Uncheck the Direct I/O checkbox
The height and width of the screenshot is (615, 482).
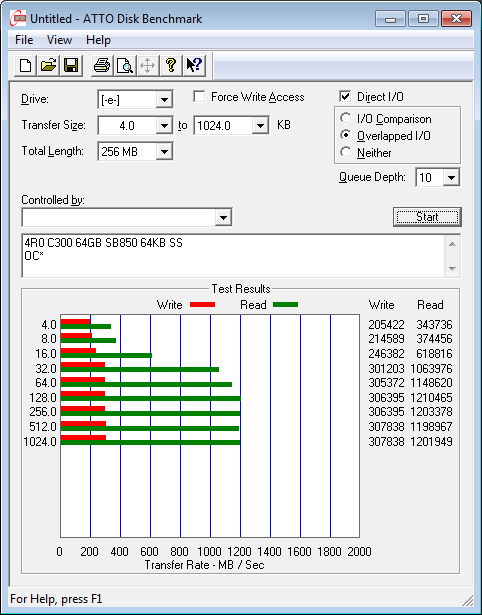click(x=345, y=96)
